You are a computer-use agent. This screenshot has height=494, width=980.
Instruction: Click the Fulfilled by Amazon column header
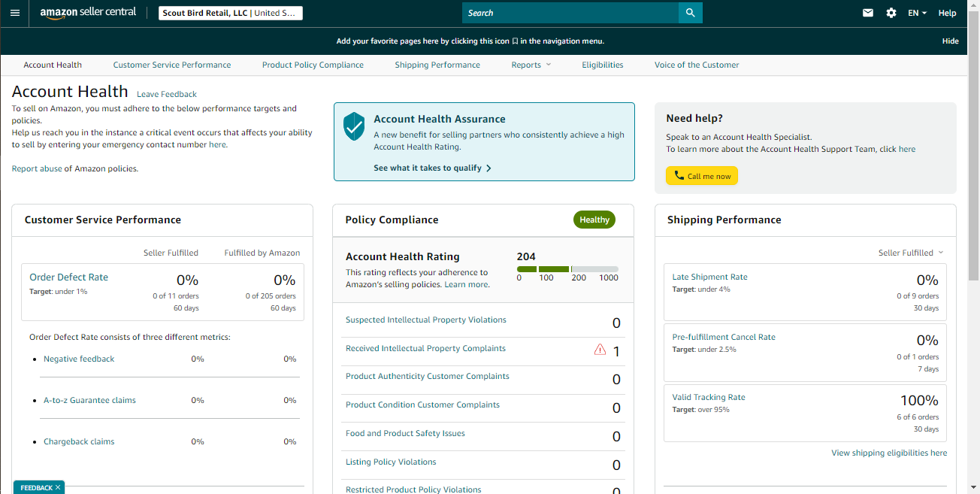[262, 253]
